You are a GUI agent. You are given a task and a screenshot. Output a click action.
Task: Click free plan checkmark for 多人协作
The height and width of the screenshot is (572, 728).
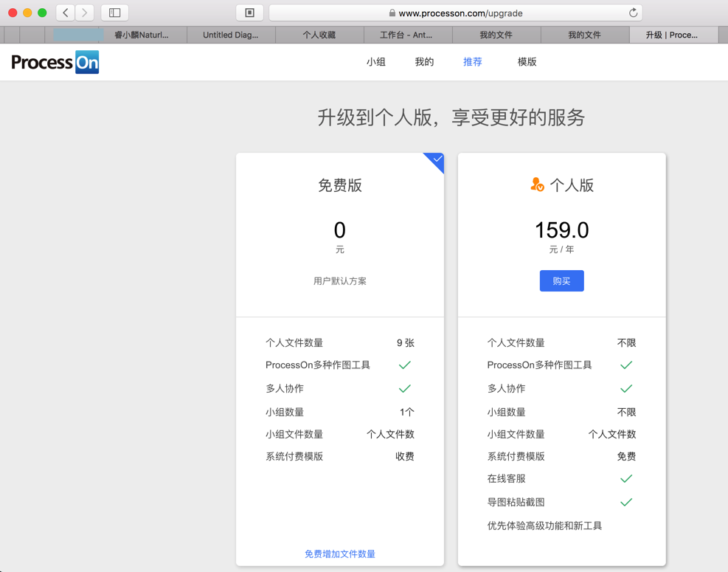pyautogui.click(x=405, y=388)
